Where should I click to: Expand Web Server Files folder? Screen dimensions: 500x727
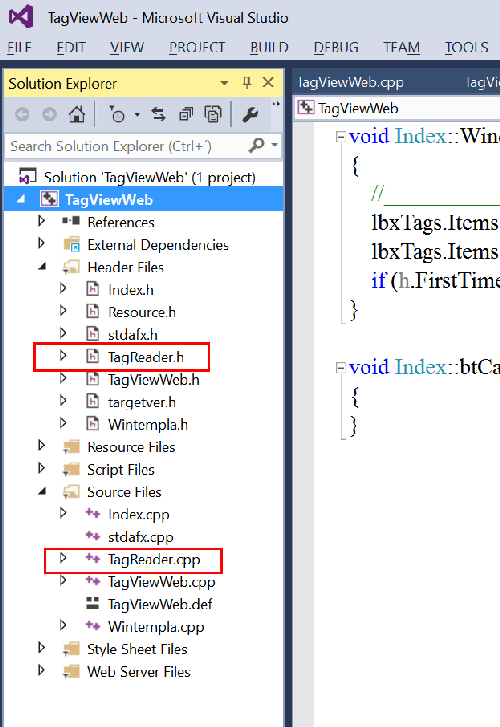(41, 670)
